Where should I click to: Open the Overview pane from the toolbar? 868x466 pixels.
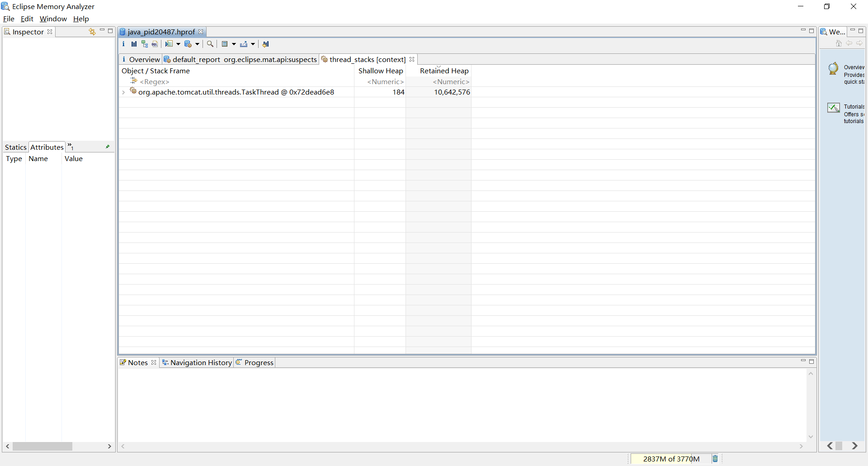123,44
